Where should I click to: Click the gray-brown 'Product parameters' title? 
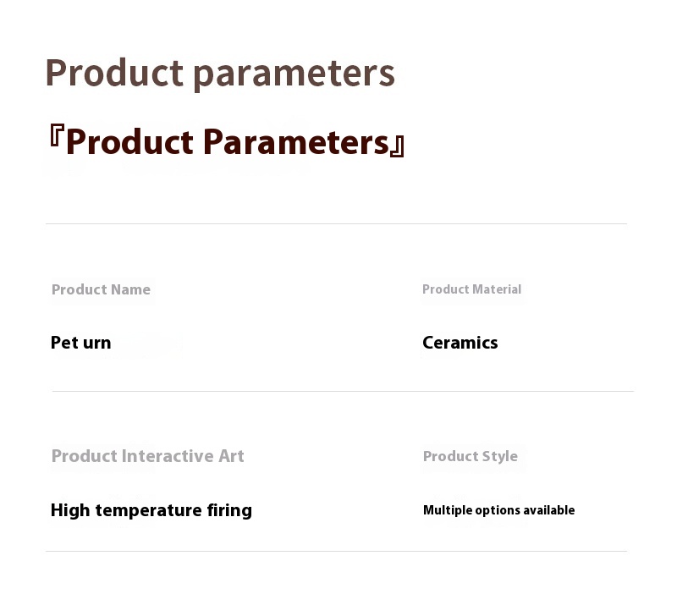coord(220,74)
